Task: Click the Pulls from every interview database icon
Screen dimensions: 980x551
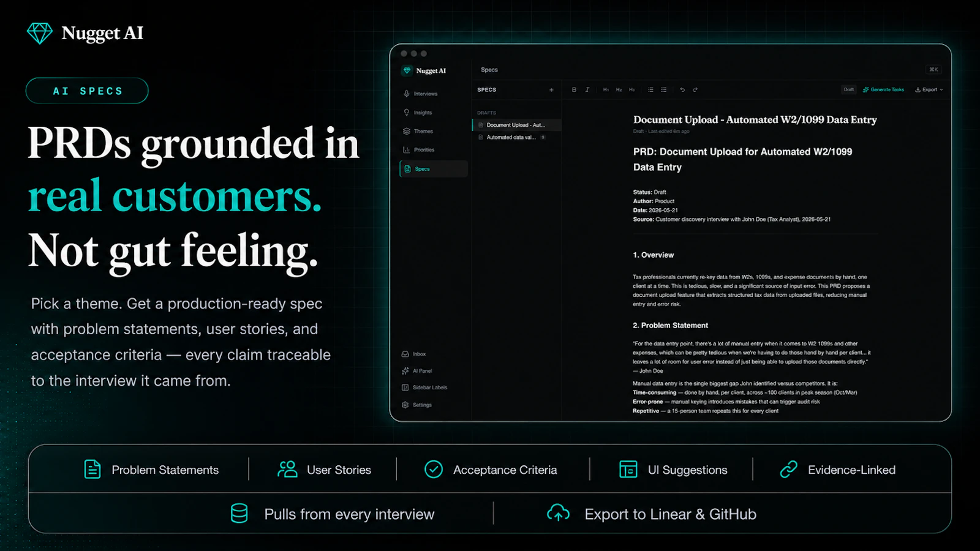Action: [x=239, y=514]
